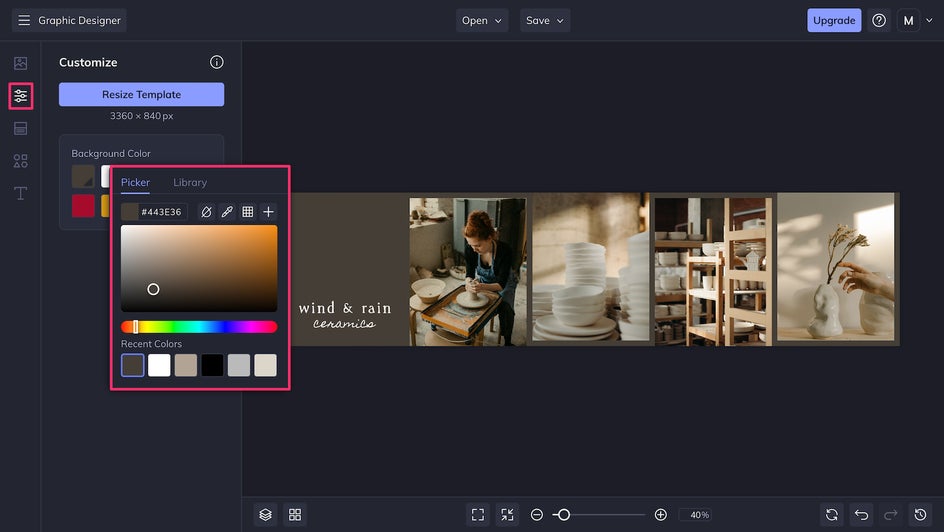The width and height of the screenshot is (944, 532).
Task: Expand the account menu chevron
Action: (929, 20)
